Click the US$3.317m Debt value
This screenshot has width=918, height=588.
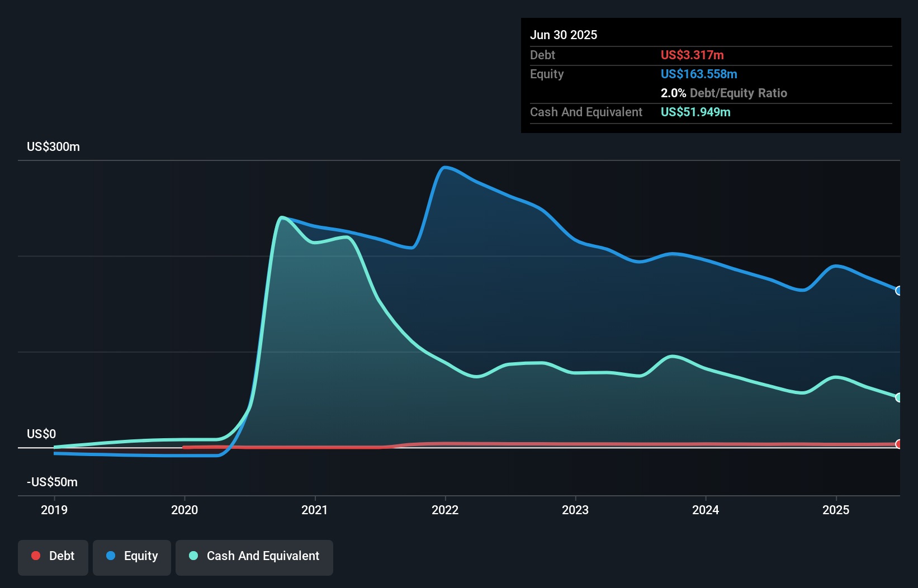[x=692, y=55]
